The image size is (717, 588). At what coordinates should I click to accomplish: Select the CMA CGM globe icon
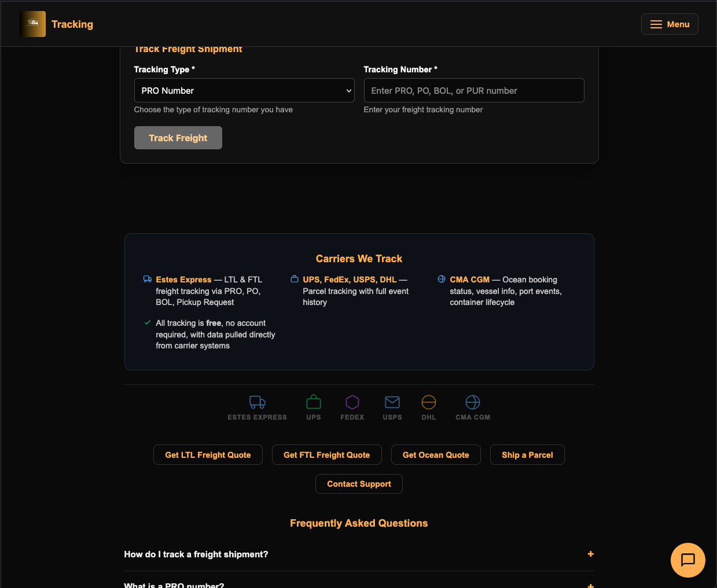coord(472,402)
